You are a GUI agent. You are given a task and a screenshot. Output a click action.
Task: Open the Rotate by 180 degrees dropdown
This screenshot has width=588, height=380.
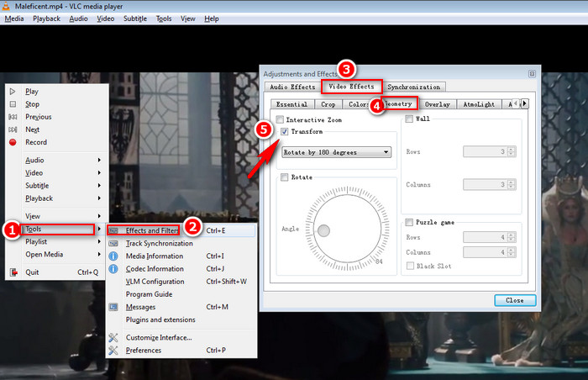click(x=336, y=152)
